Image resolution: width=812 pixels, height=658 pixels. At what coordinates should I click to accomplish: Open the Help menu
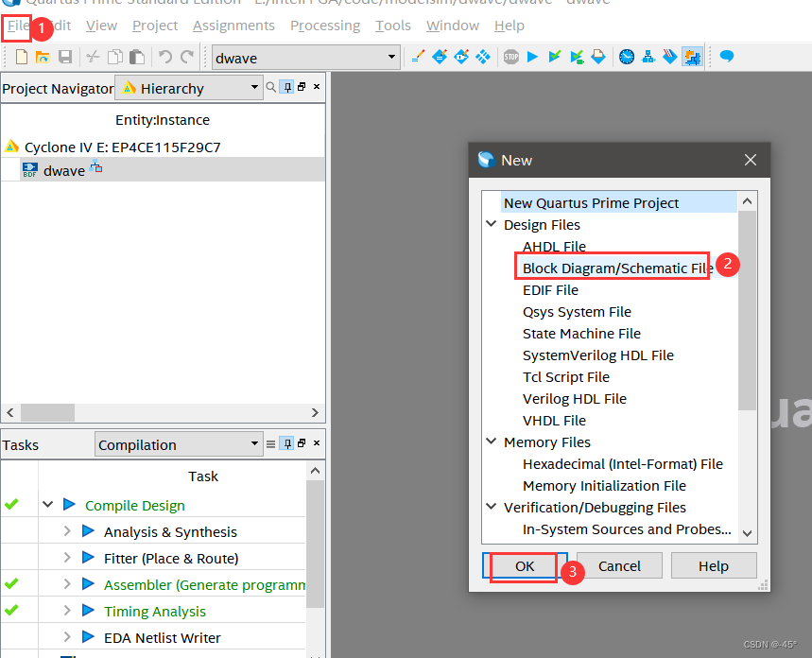[510, 26]
